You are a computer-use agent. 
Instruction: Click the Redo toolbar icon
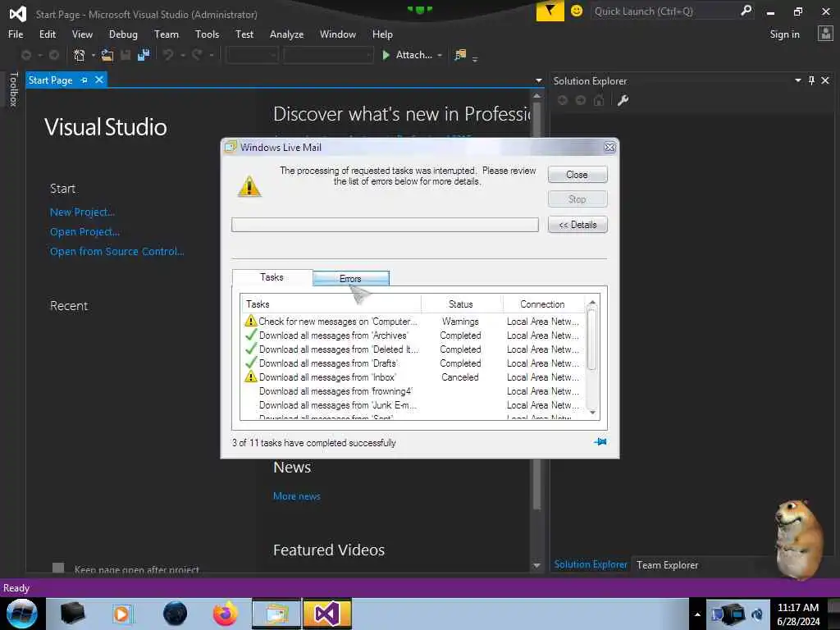[x=197, y=55]
